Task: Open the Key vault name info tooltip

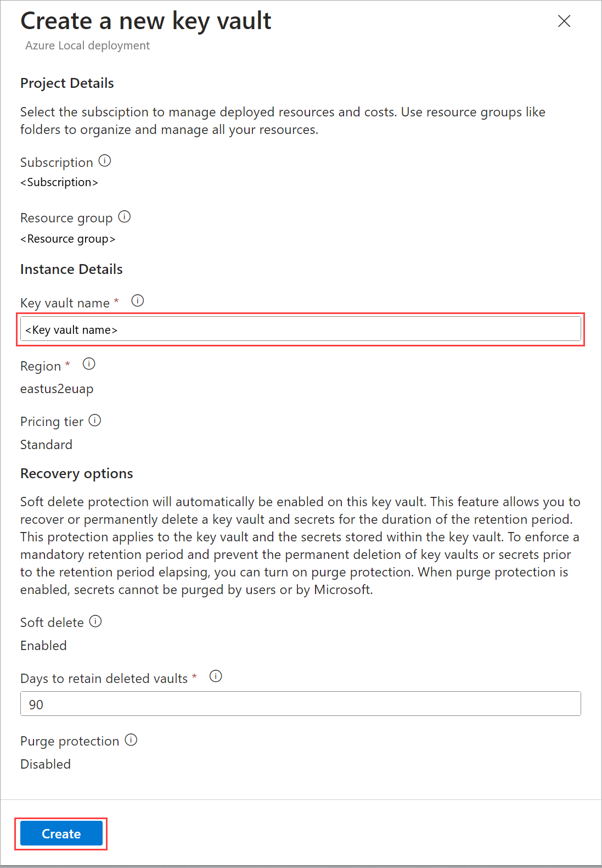Action: 138,301
